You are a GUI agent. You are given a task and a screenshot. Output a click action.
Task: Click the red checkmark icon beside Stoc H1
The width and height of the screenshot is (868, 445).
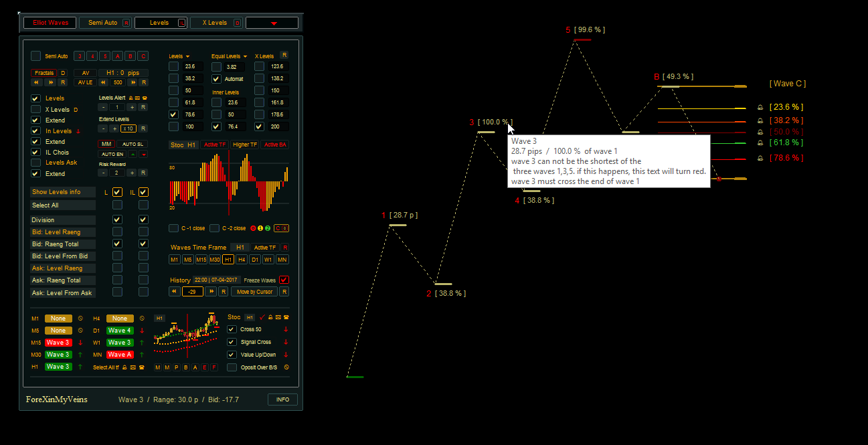click(x=262, y=317)
